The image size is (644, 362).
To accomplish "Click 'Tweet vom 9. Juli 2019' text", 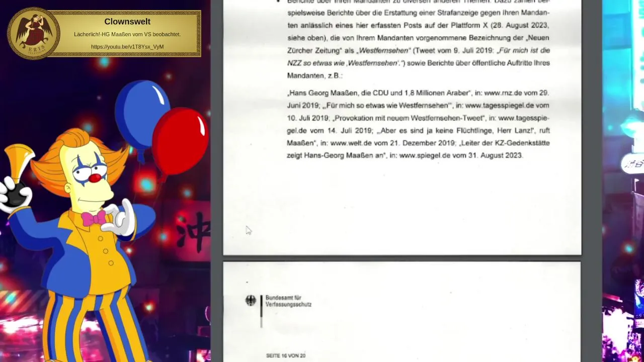I will (x=454, y=50).
